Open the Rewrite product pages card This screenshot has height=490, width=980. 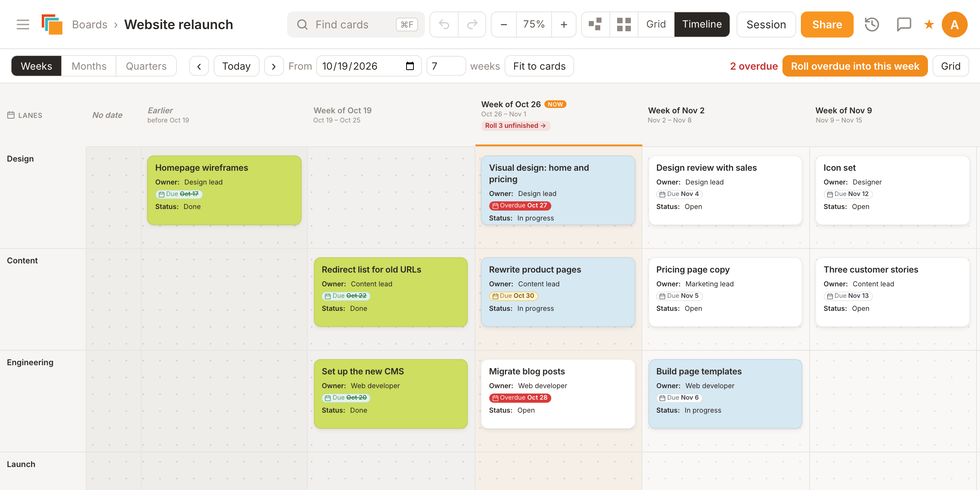(558, 292)
